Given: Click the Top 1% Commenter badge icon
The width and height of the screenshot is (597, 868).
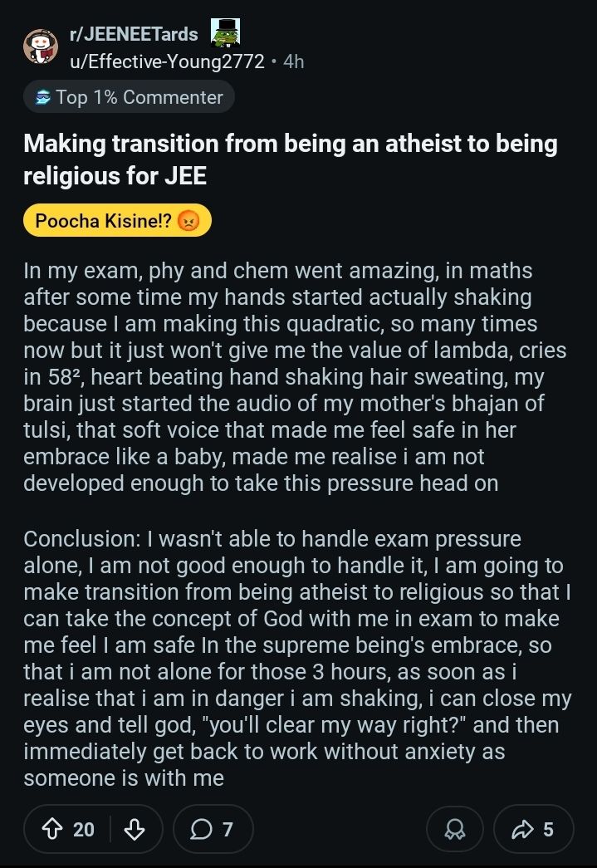Looking at the screenshot, I should (42, 98).
